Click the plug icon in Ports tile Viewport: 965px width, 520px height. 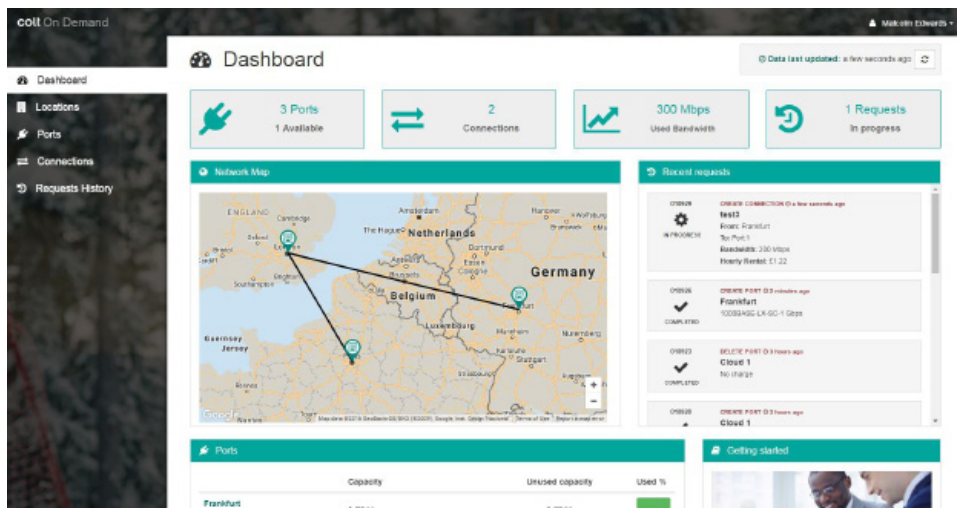pyautogui.click(x=216, y=119)
